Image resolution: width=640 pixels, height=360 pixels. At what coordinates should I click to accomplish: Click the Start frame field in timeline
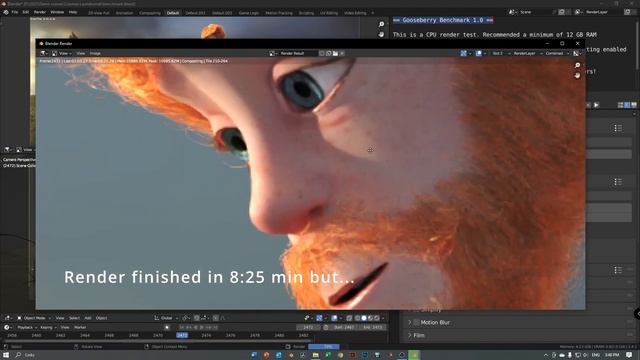[x=344, y=327]
